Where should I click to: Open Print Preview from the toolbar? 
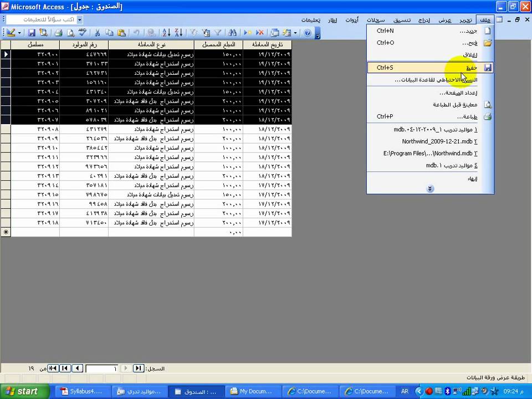click(70, 33)
